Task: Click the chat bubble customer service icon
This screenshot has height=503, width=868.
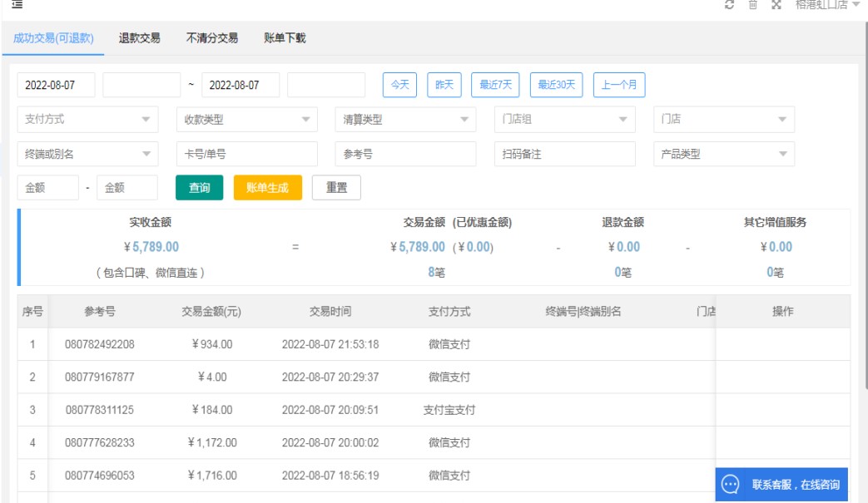Action: [x=730, y=485]
